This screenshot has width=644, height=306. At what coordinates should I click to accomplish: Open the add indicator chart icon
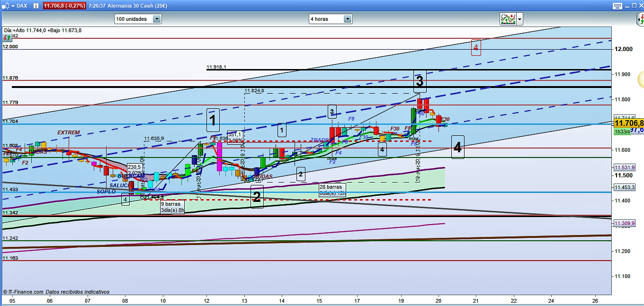pyautogui.click(x=508, y=19)
